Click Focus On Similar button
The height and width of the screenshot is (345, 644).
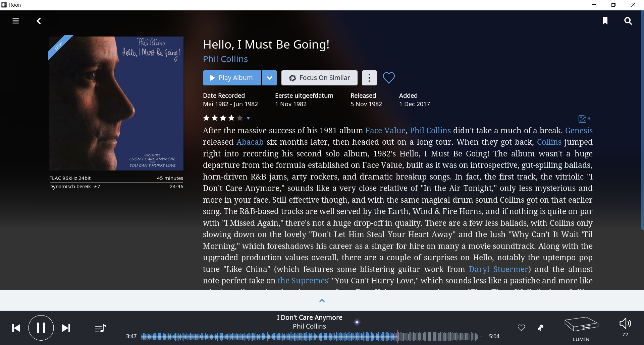tap(319, 78)
